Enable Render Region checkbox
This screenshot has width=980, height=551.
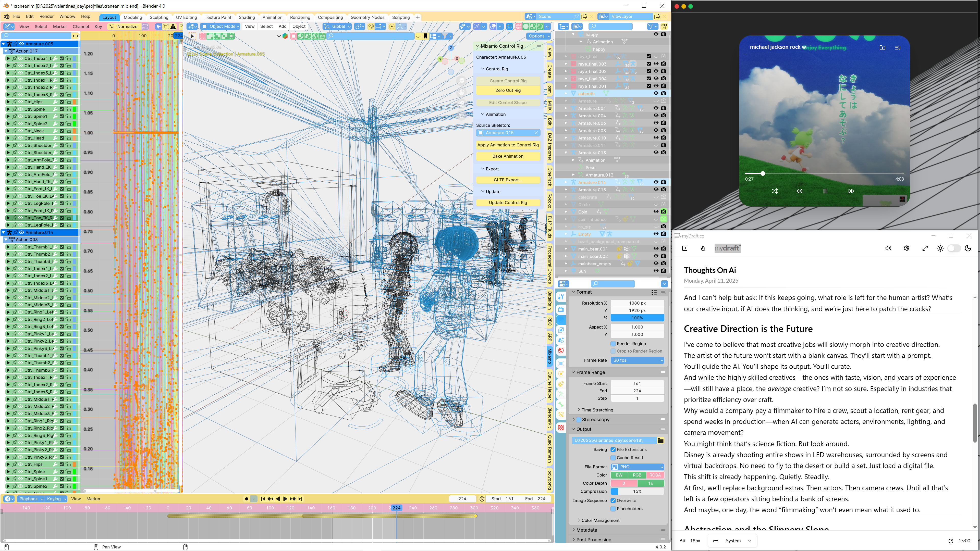click(x=613, y=343)
